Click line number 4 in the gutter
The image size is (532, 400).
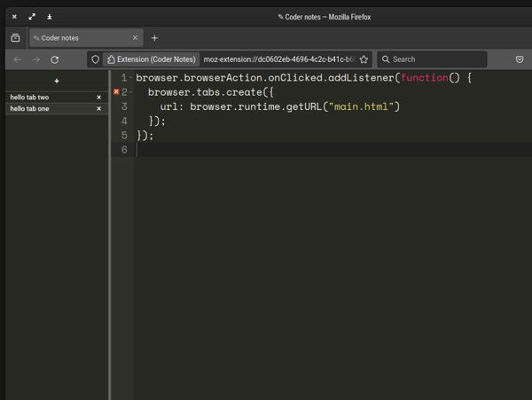(124, 122)
